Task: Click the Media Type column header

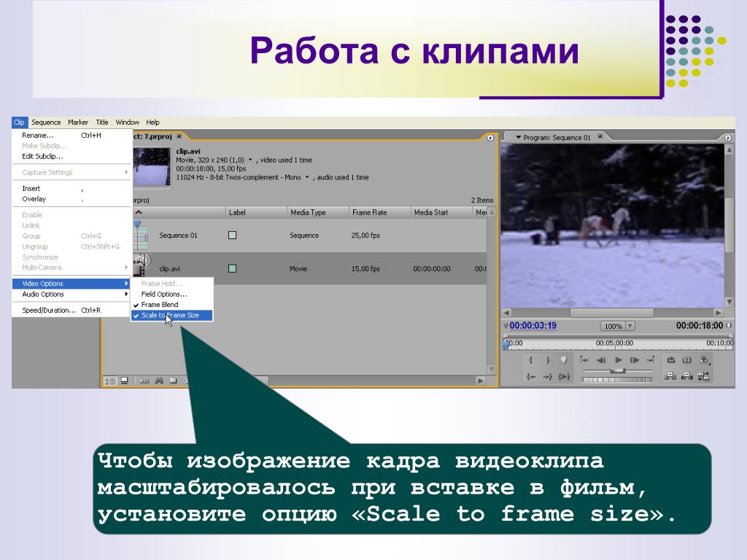Action: pos(318,212)
